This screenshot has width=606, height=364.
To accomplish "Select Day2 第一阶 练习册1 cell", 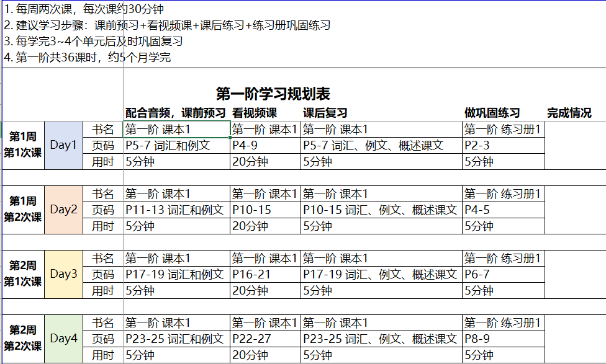I will click(x=504, y=193).
